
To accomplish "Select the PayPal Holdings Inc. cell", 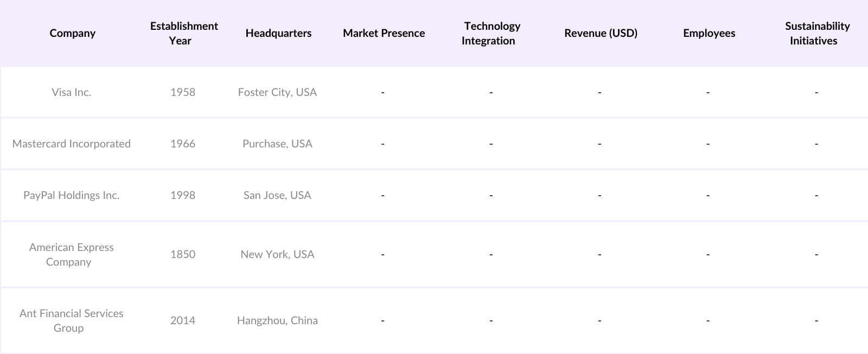I will coord(72,195).
